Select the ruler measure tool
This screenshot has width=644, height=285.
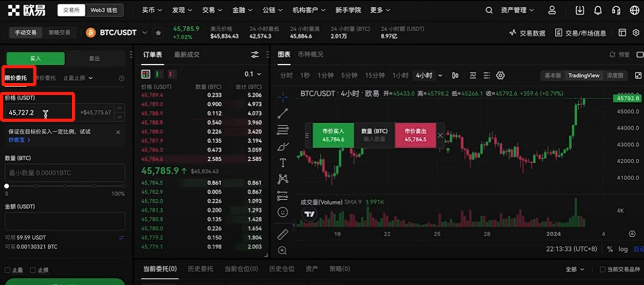point(283,235)
